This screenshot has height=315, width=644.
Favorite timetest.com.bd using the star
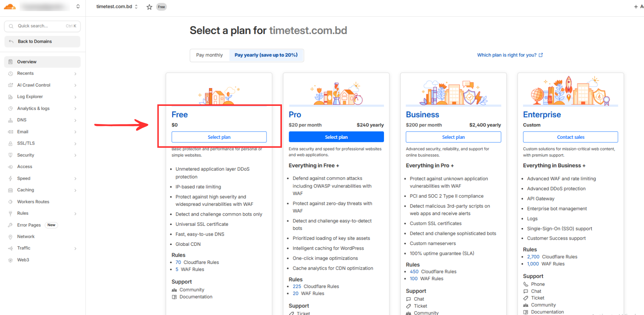point(149,6)
